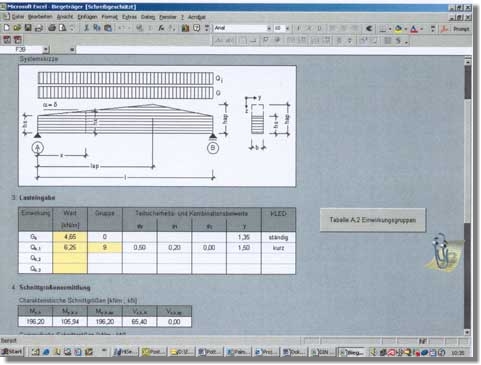481x365 pixels.
Task: Click the Tabelle A.2 Einwirkungsgruppen button
Action: [372, 220]
